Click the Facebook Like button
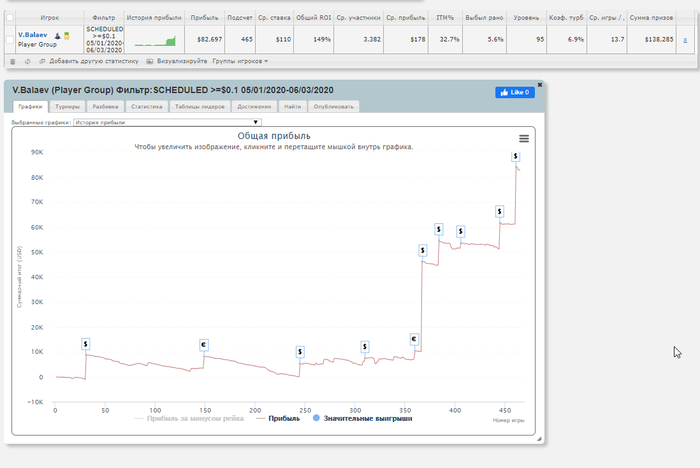The image size is (700, 468). pyautogui.click(x=515, y=92)
